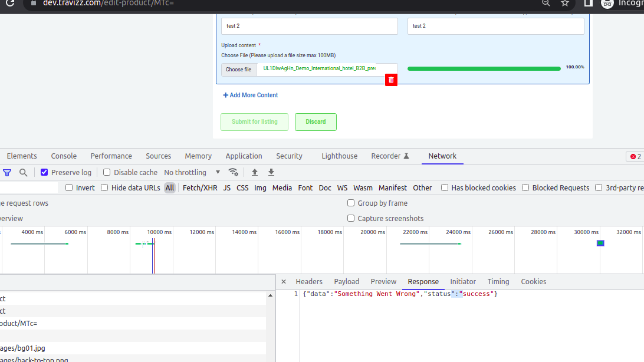The image size is (644, 362).
Task: Filter by Font requests
Action: click(305, 187)
